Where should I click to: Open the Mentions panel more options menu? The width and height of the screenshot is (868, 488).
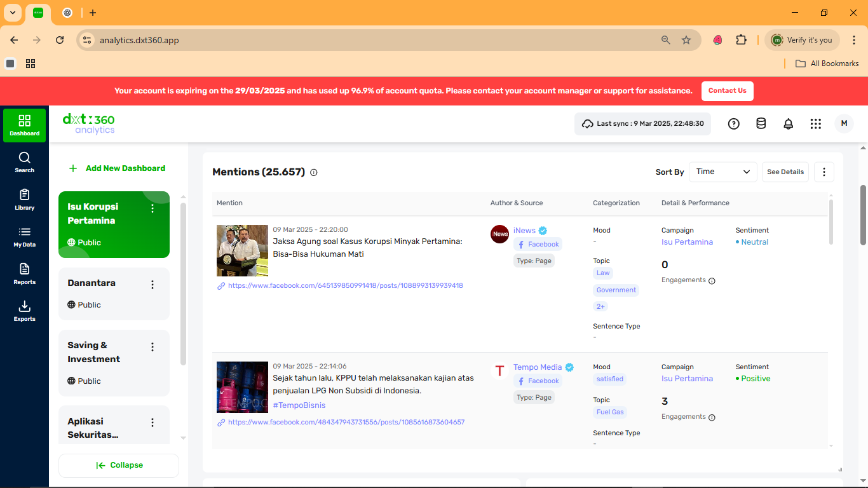824,172
